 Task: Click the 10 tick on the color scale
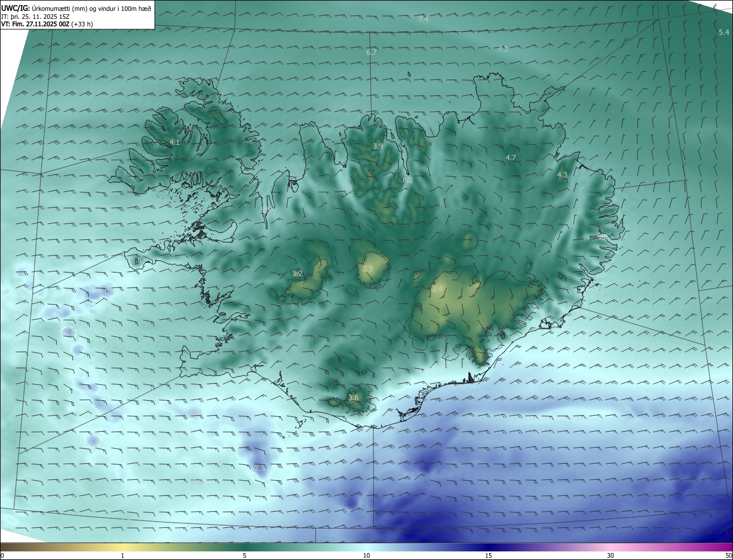click(x=366, y=555)
